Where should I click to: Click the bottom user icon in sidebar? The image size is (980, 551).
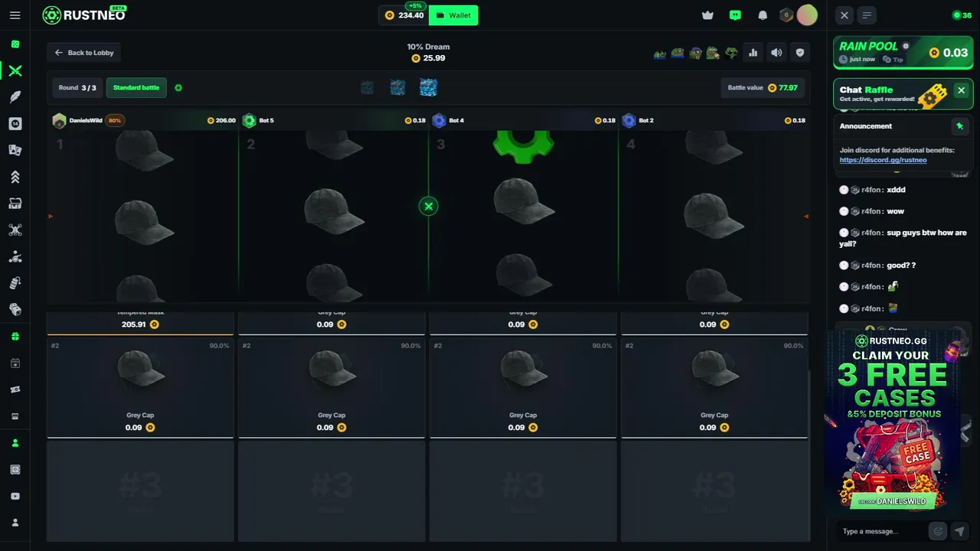tap(15, 523)
